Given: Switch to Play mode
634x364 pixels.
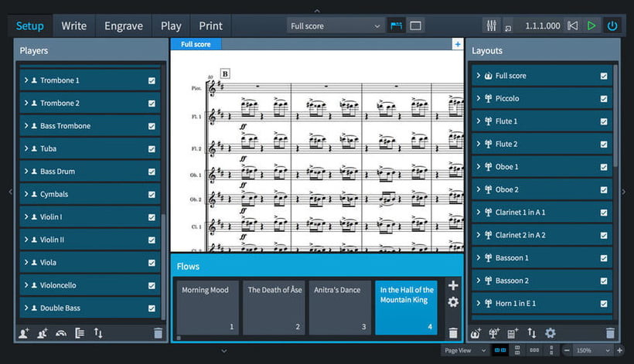Looking at the screenshot, I should coord(171,26).
